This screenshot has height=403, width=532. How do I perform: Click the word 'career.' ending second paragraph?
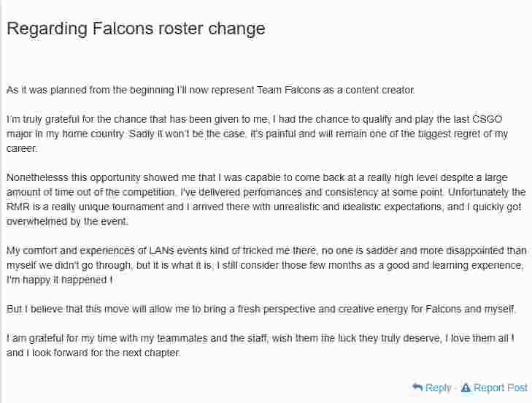click(x=22, y=148)
